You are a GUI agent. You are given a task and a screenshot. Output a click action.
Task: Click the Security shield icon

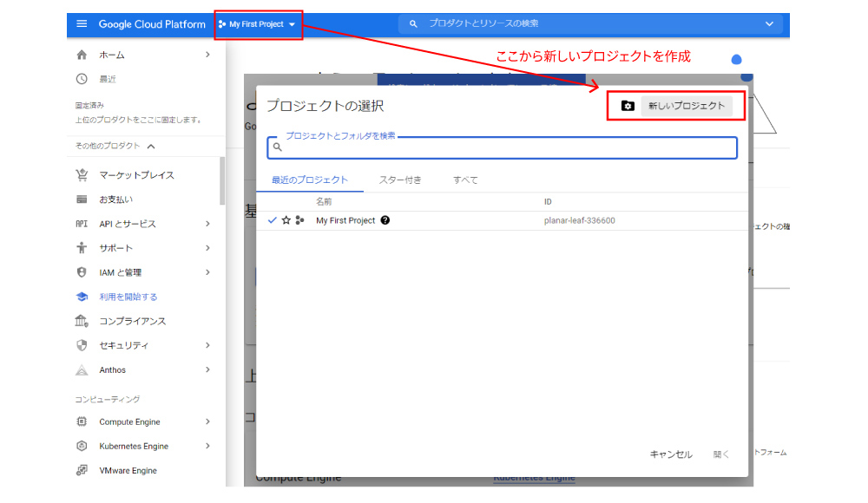(82, 345)
